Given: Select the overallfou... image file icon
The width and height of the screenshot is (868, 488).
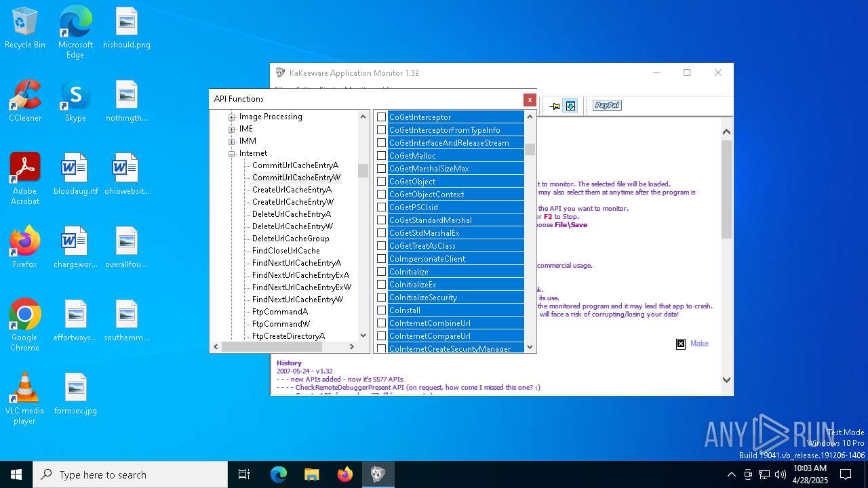Looking at the screenshot, I should point(127,247).
